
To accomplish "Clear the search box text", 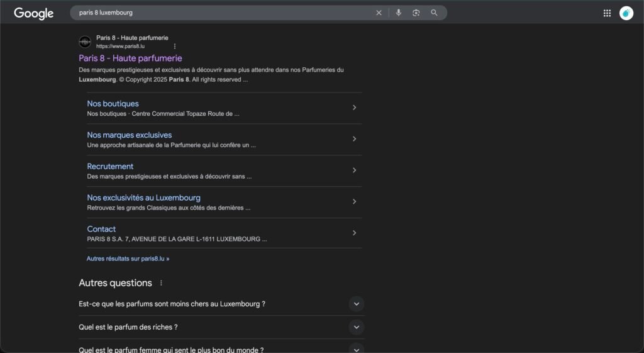I will (x=379, y=13).
